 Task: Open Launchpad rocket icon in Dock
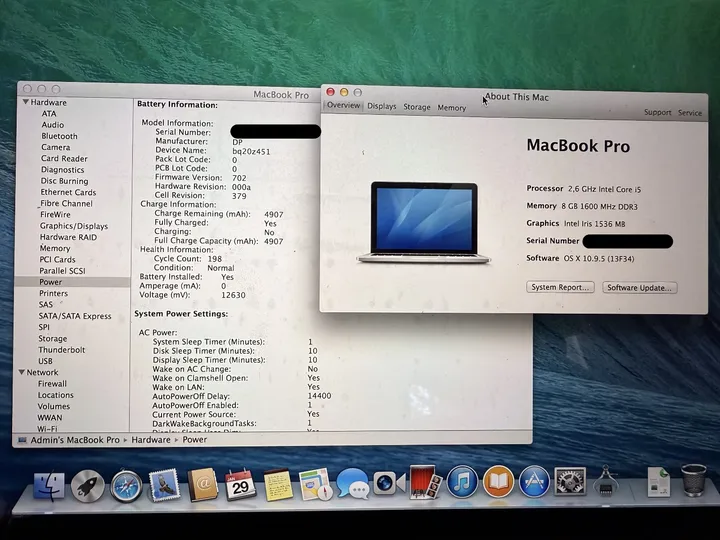(87, 485)
